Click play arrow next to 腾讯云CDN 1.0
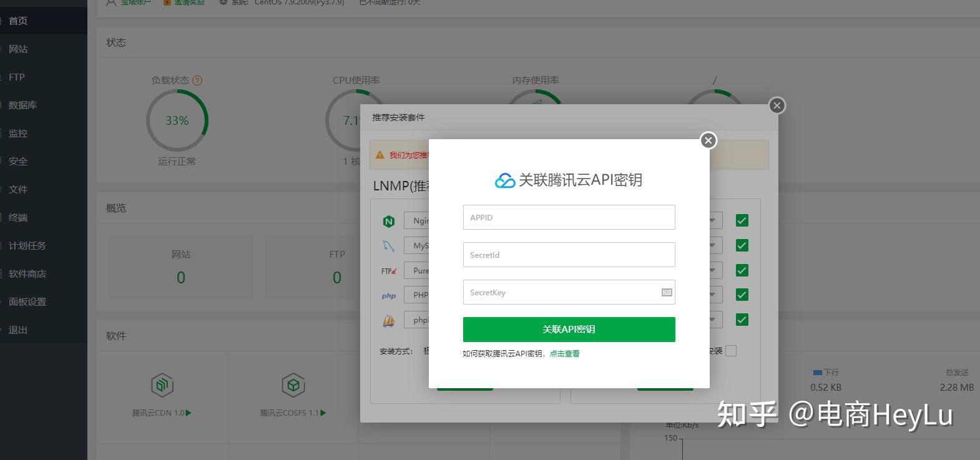 coord(189,413)
